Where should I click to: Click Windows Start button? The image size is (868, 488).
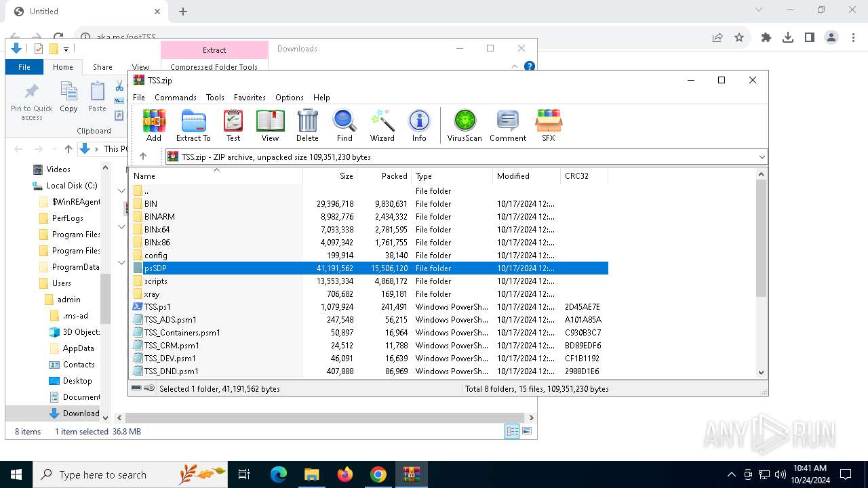point(16,474)
